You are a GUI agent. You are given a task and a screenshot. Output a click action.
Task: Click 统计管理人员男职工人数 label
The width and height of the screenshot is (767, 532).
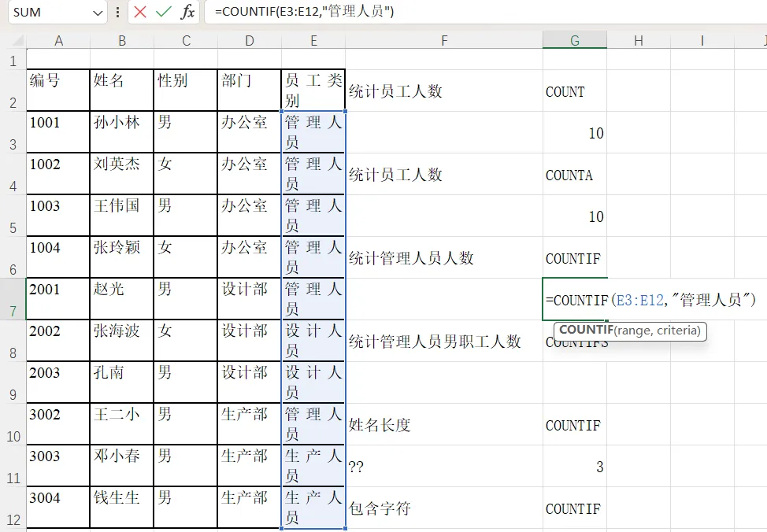(435, 342)
